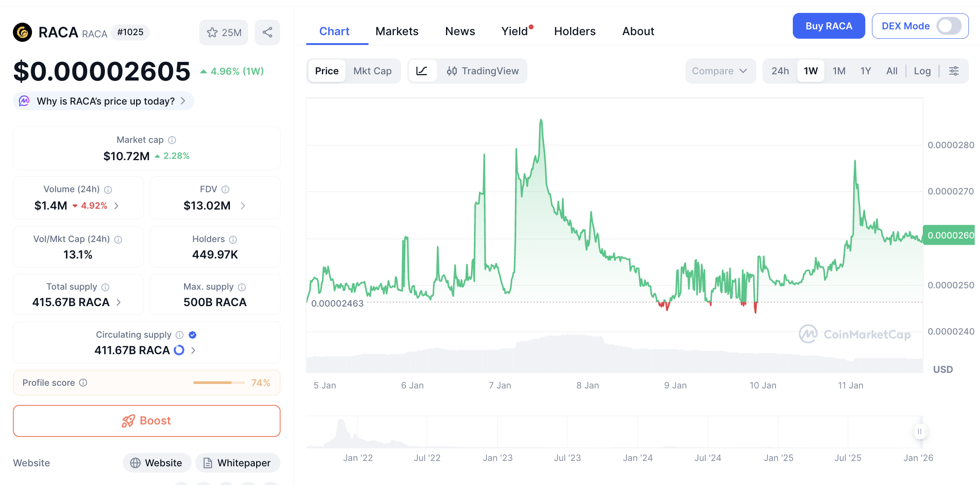This screenshot has width=980, height=485.
Task: Click the Profile score info icon
Action: click(83, 383)
